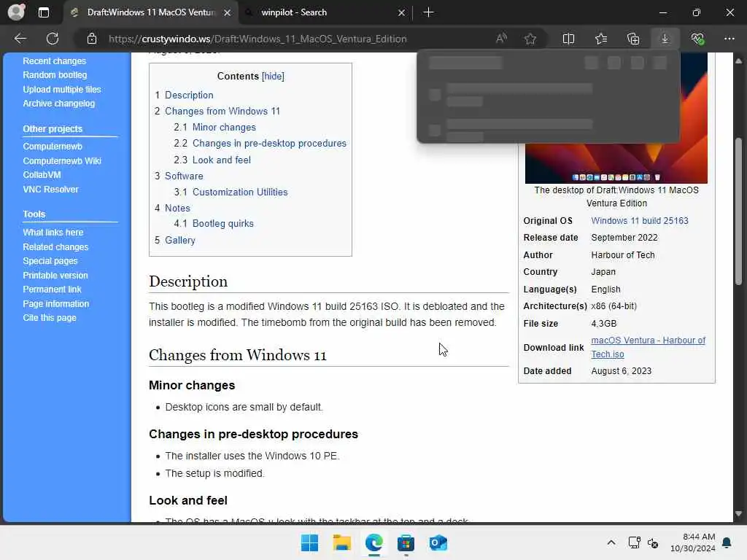Open CollabVM sidebar link
Screen dimensions: 747x560
tap(42, 175)
